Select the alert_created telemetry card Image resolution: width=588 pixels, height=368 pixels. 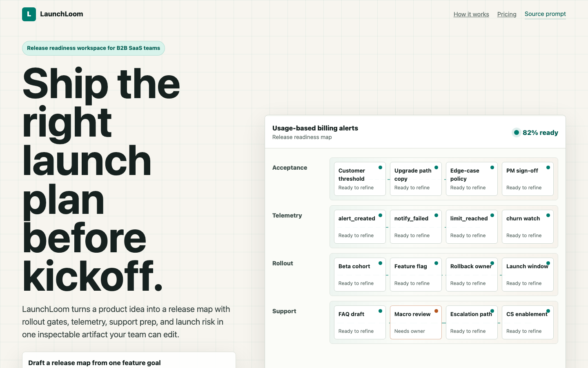coord(360,227)
